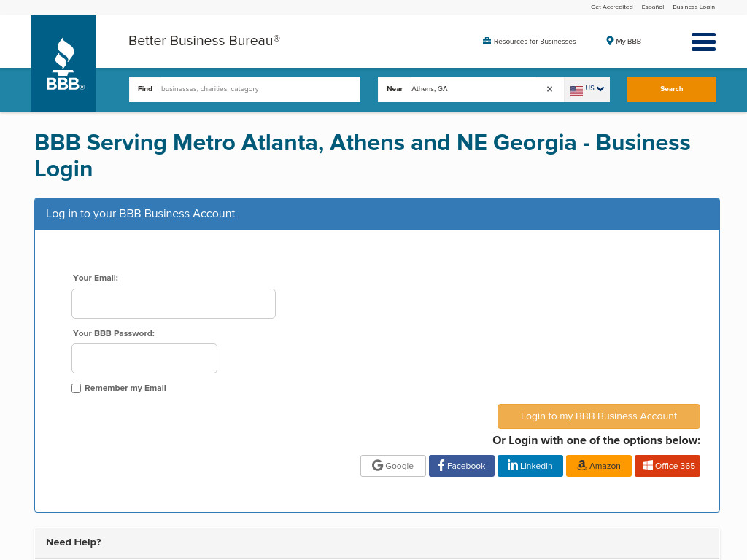Viewport: 747px width, 560px height.
Task: Click the Office 365 Windows icon
Action: 648,465
